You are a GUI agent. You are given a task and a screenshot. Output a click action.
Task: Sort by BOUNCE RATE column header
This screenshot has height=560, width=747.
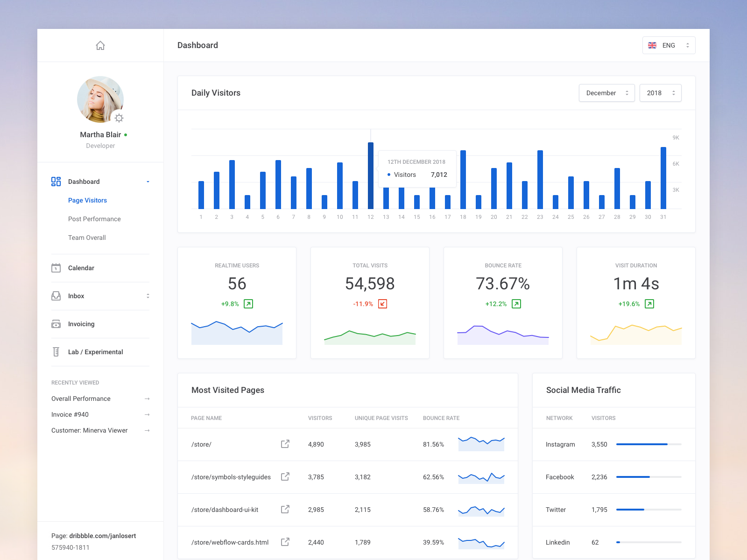(441, 418)
